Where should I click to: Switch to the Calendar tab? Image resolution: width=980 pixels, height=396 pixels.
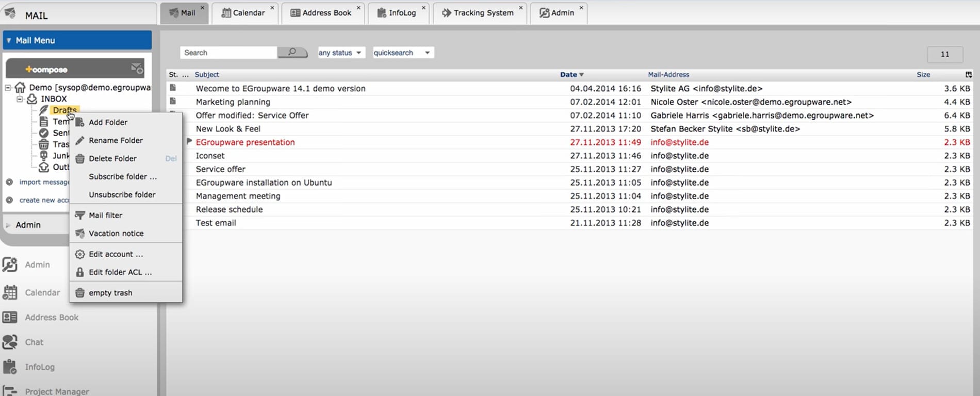click(x=244, y=13)
